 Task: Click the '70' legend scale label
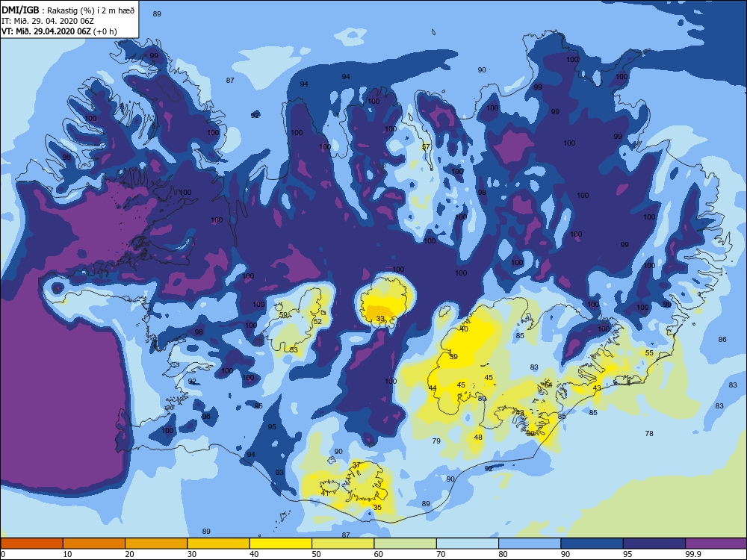pyautogui.click(x=441, y=554)
